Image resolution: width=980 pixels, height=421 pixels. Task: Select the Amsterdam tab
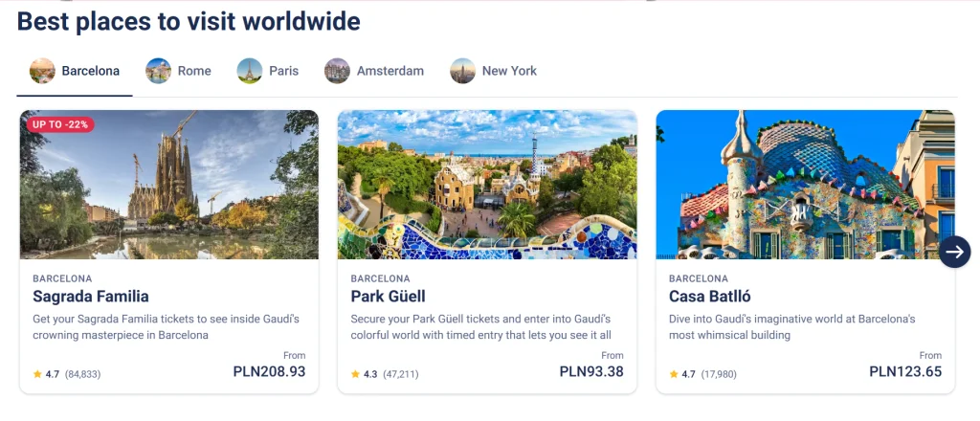[390, 71]
